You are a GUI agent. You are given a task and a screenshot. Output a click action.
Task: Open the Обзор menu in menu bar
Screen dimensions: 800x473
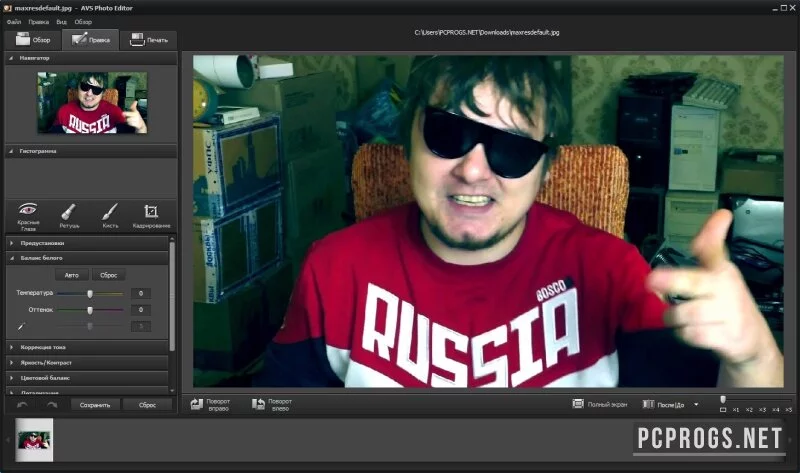click(83, 22)
